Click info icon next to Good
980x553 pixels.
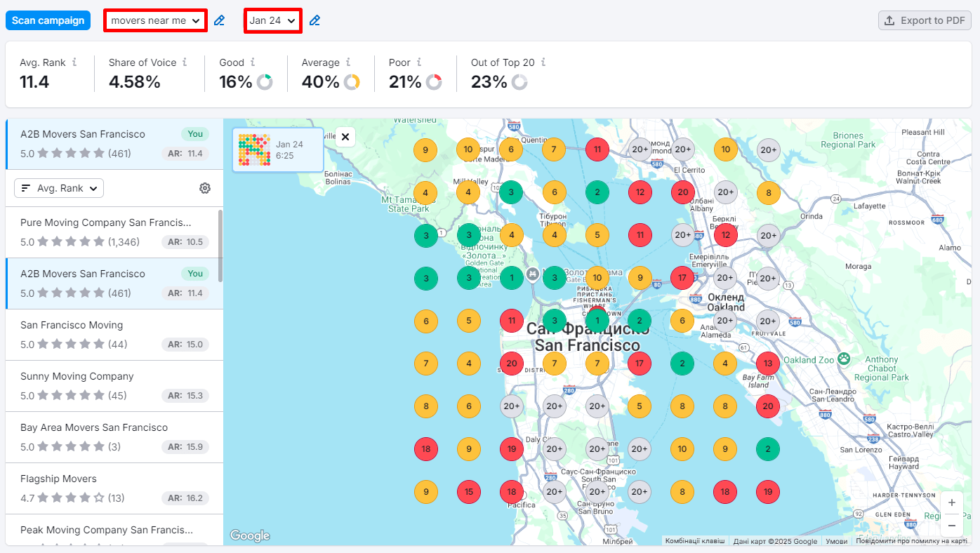[253, 62]
